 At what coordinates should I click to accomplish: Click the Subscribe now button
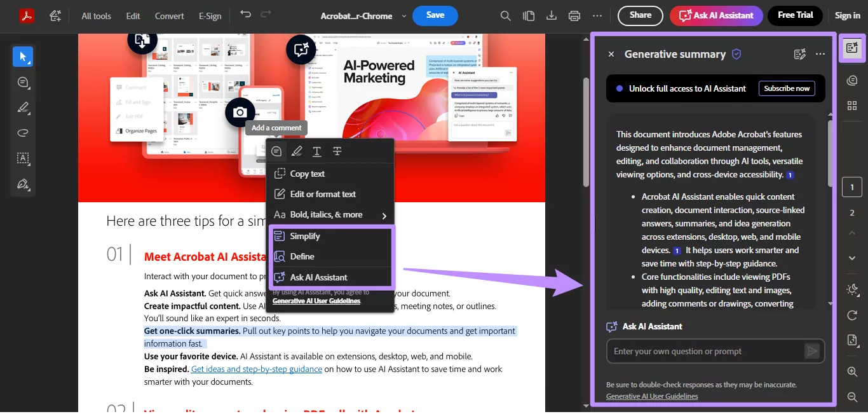(787, 88)
